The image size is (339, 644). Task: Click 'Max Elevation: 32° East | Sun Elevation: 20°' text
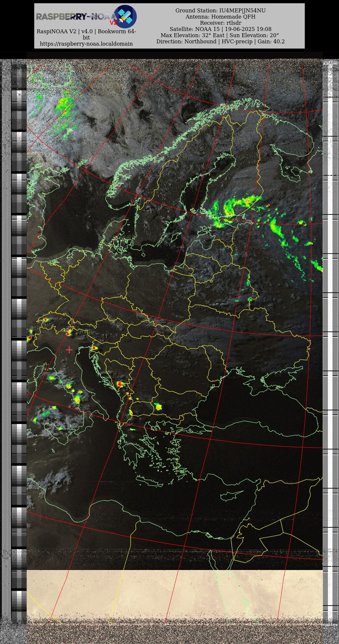220,35
